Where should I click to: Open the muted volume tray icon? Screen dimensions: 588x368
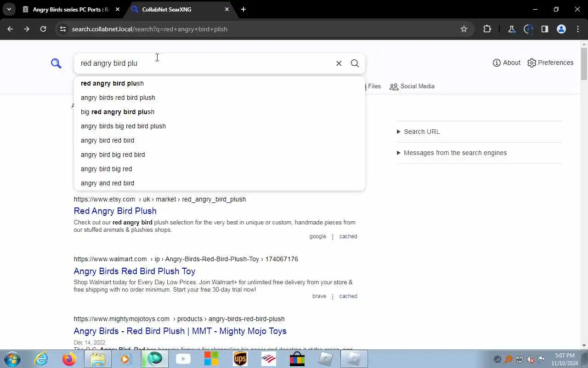click(531, 359)
